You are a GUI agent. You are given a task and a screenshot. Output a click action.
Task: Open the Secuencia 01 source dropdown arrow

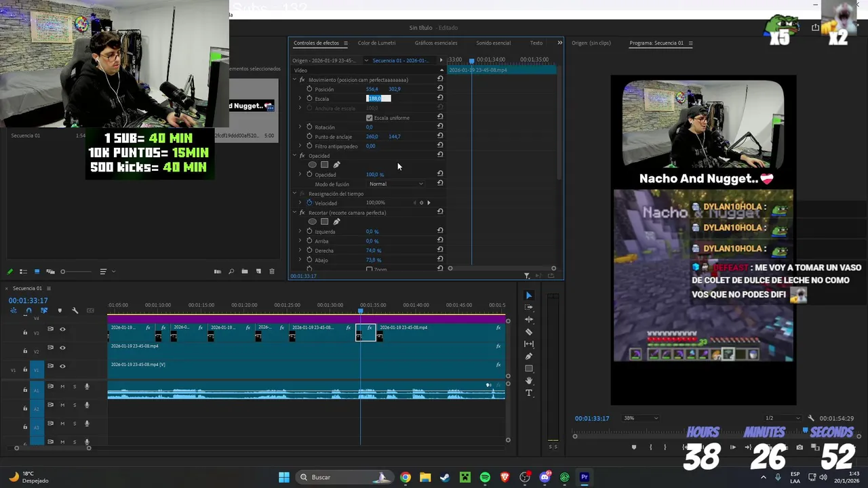pos(366,60)
